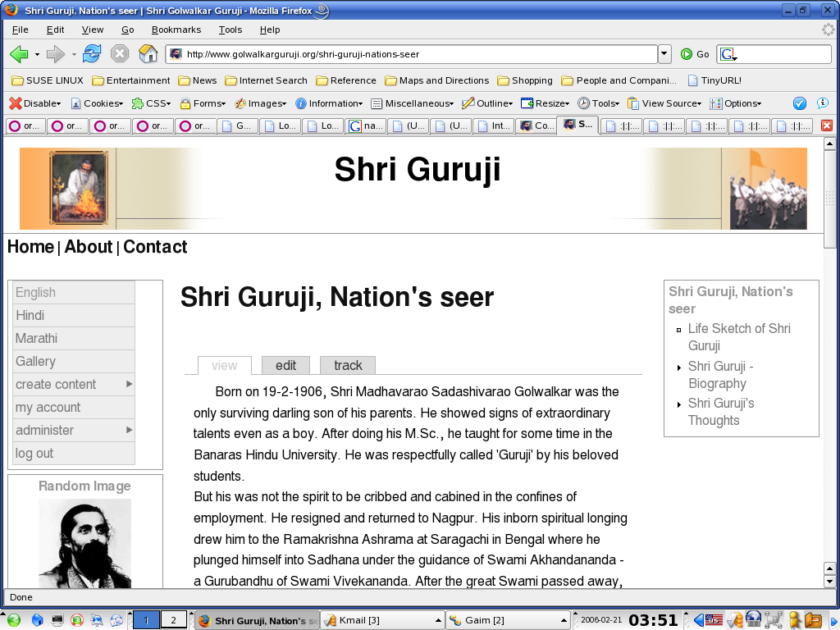The height and width of the screenshot is (630, 840).
Task: Open the Cookies web developer menu
Action: (97, 103)
